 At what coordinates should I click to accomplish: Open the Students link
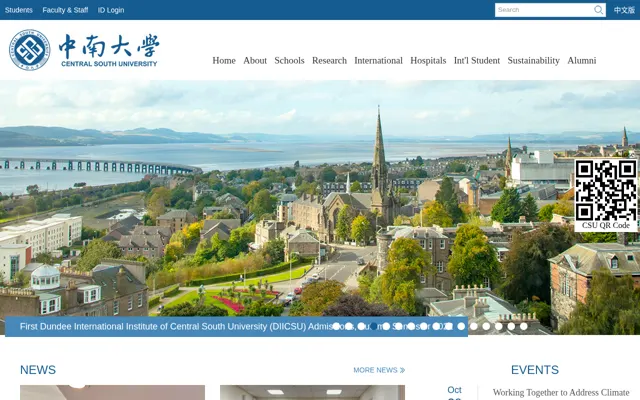point(19,10)
